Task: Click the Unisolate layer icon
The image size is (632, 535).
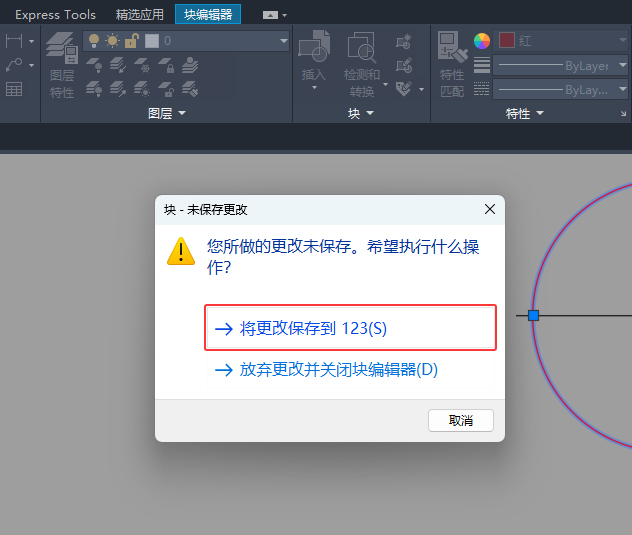Action: [118, 89]
